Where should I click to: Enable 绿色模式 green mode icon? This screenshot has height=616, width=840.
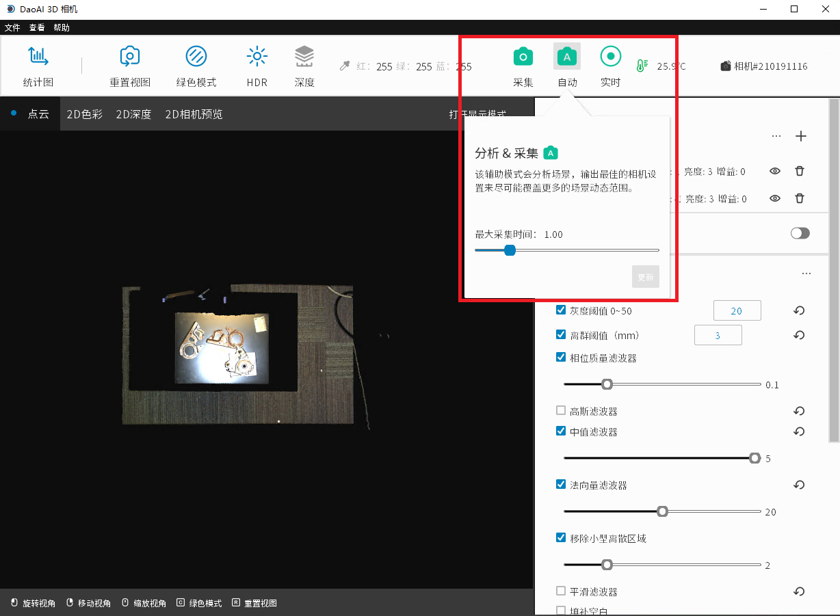click(196, 57)
